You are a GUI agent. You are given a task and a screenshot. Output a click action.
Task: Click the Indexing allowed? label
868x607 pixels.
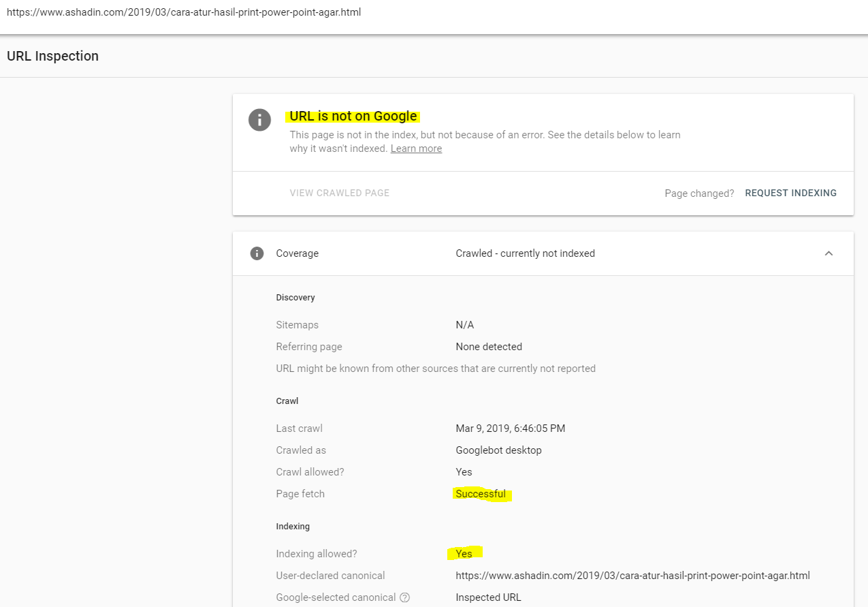(x=316, y=554)
